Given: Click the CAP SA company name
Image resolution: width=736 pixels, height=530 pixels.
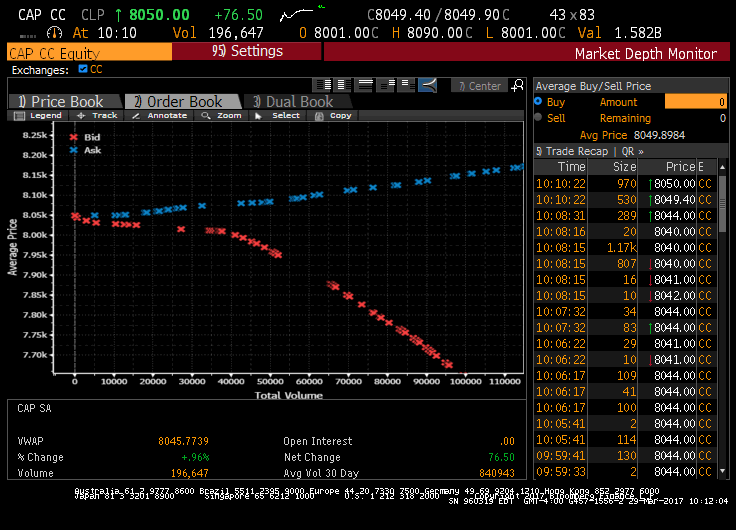Looking at the screenshot, I should pos(34,408).
